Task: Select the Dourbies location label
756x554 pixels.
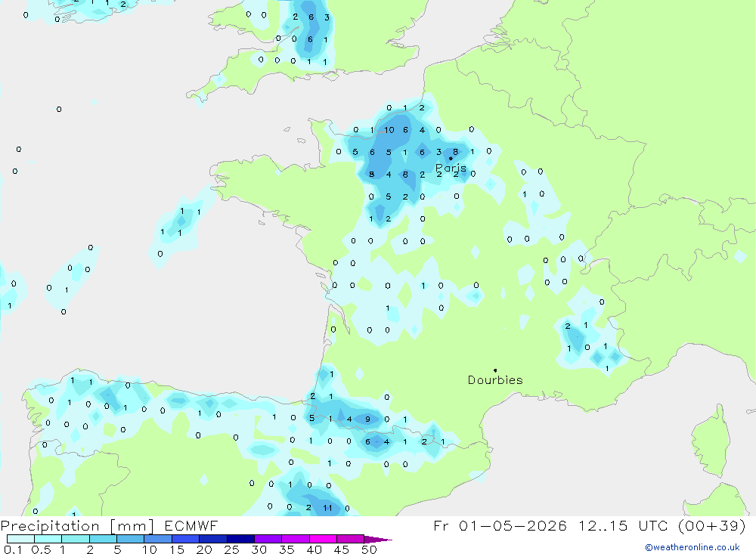Action: (x=495, y=380)
